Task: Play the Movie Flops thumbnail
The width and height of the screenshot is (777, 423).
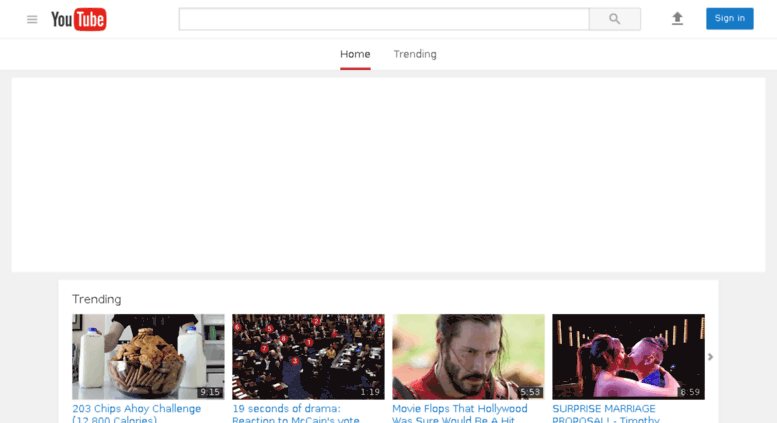Action: [468, 357]
